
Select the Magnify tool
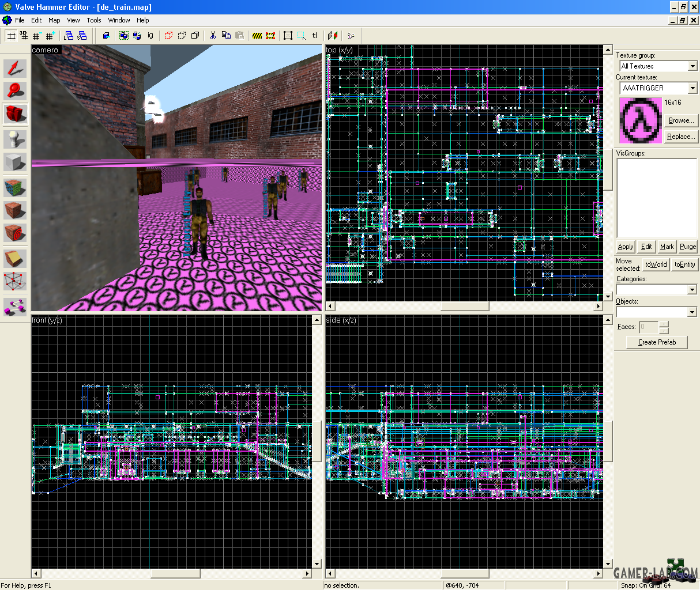(15, 90)
